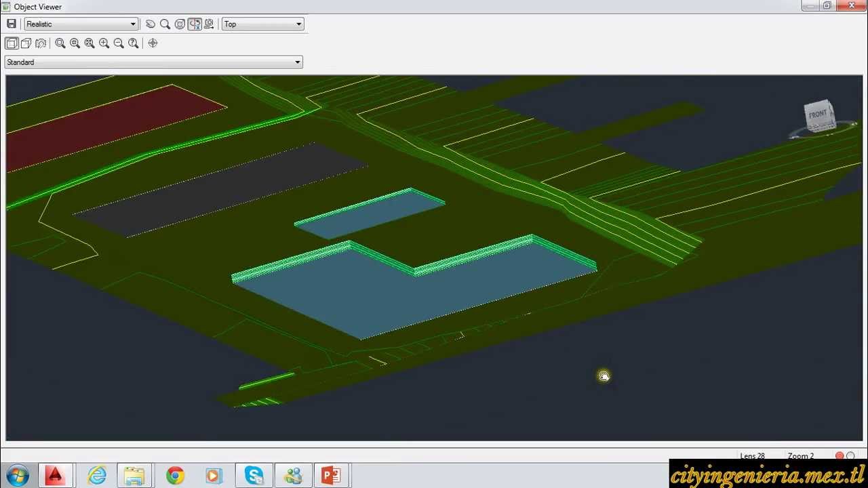Open the Realistic visual style dropdown
The height and width of the screenshot is (488, 868).
[x=81, y=24]
